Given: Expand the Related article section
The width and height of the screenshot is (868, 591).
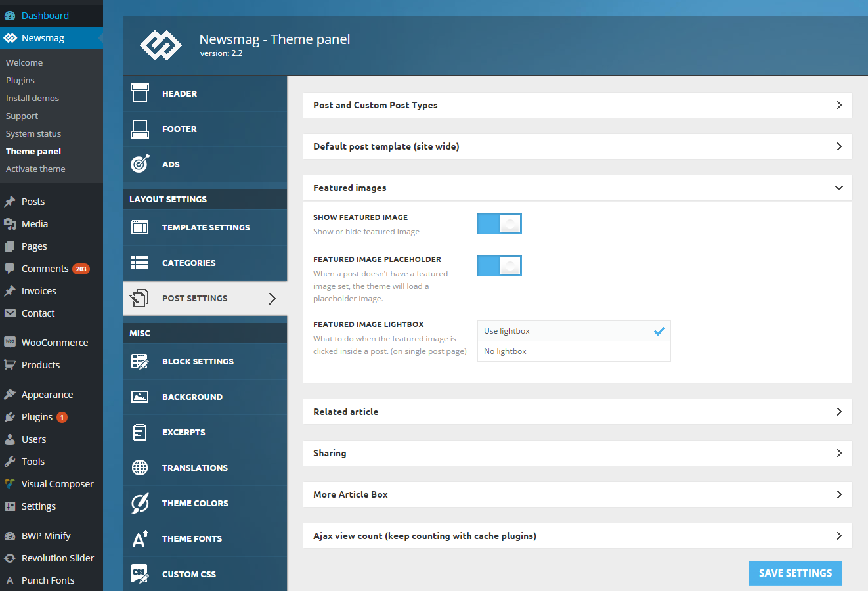Looking at the screenshot, I should point(577,412).
